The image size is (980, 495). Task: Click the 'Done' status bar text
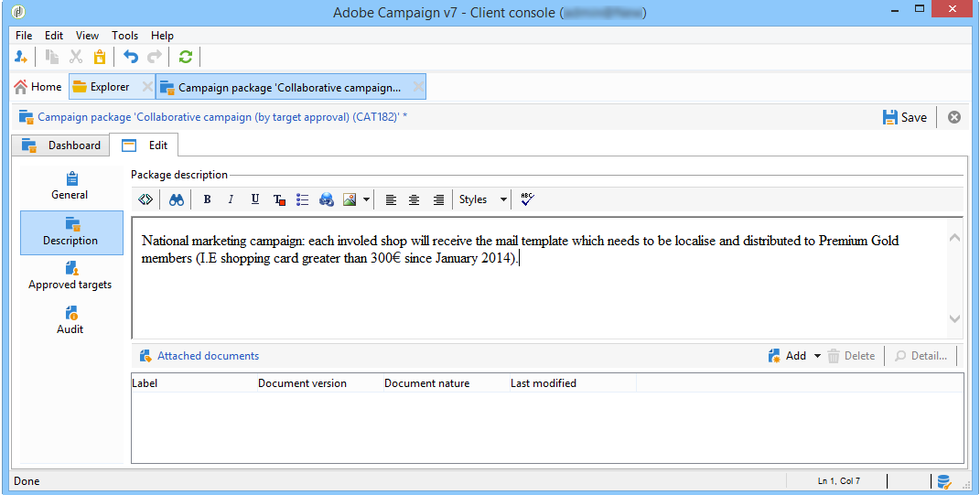[27, 481]
